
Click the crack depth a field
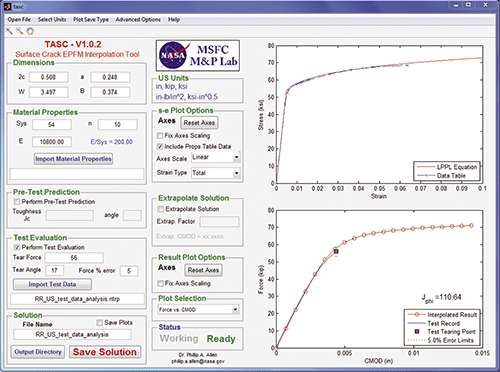[110, 77]
